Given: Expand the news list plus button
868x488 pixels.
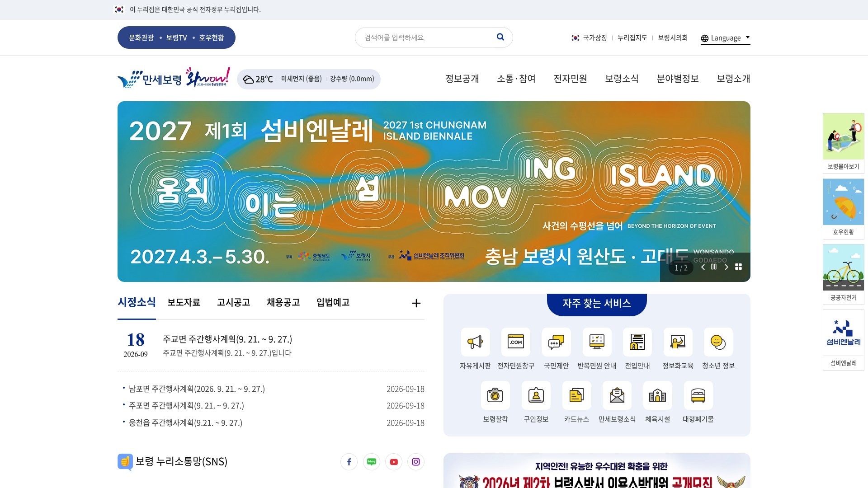Looking at the screenshot, I should [416, 303].
